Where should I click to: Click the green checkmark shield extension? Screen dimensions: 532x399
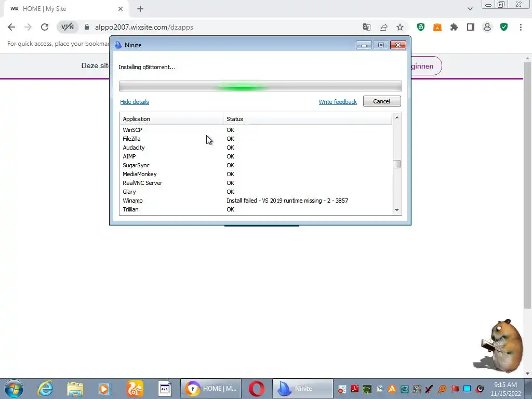coord(504,27)
